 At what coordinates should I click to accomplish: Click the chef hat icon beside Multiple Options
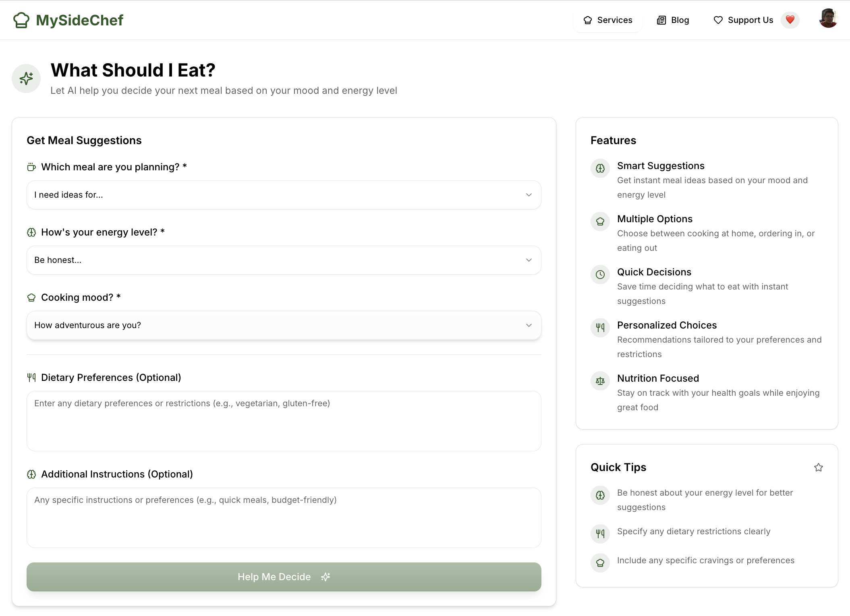point(600,221)
